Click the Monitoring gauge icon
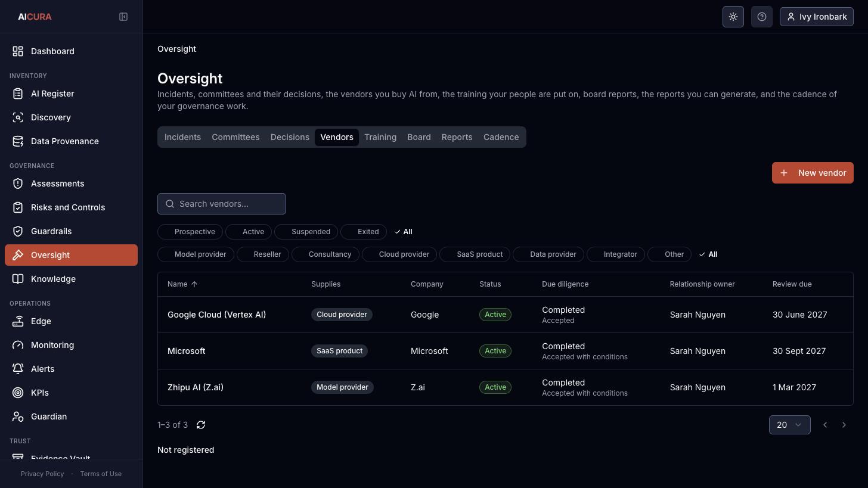Viewport: 868px width, 488px height. 18,345
